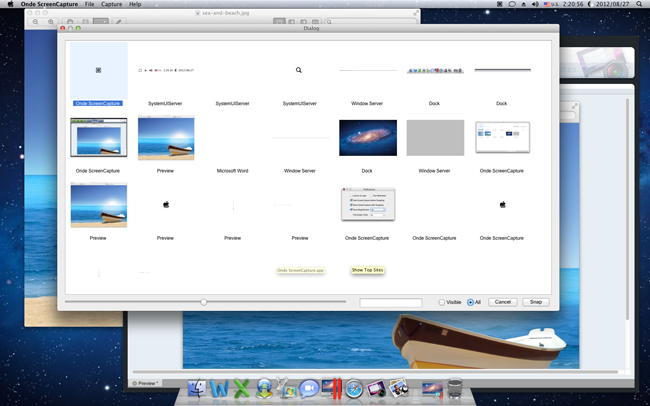Launch Microsoft Word from the Dock
The width and height of the screenshot is (650, 406).
point(220,389)
